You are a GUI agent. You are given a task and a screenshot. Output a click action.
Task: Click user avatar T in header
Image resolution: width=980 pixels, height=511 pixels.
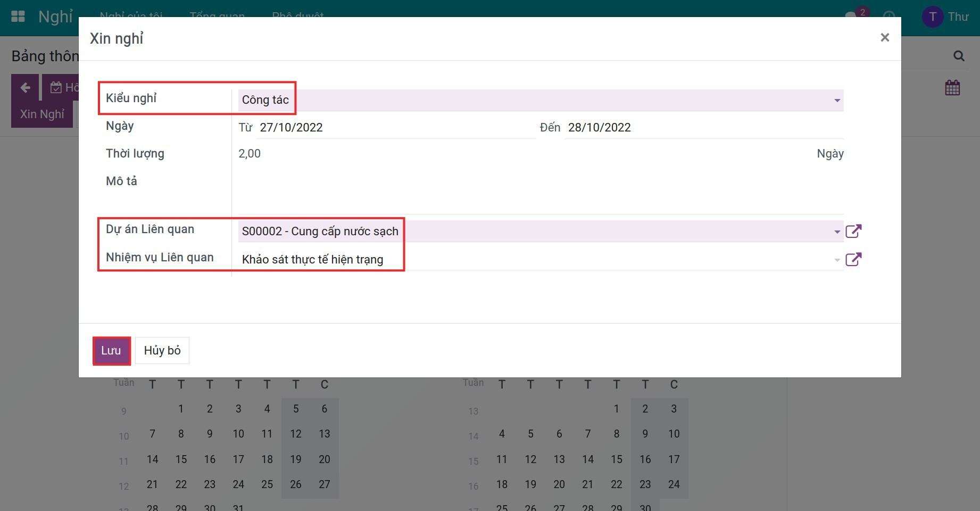(932, 17)
